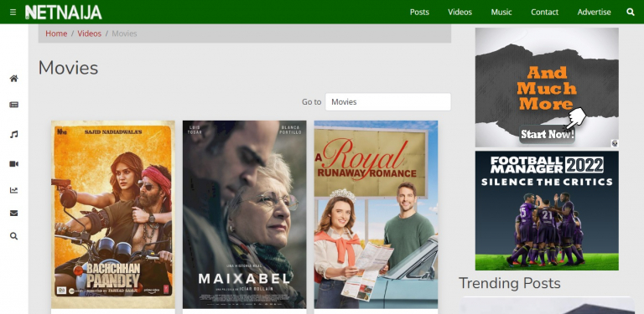Click the NETNAIJA logo

tap(64, 13)
